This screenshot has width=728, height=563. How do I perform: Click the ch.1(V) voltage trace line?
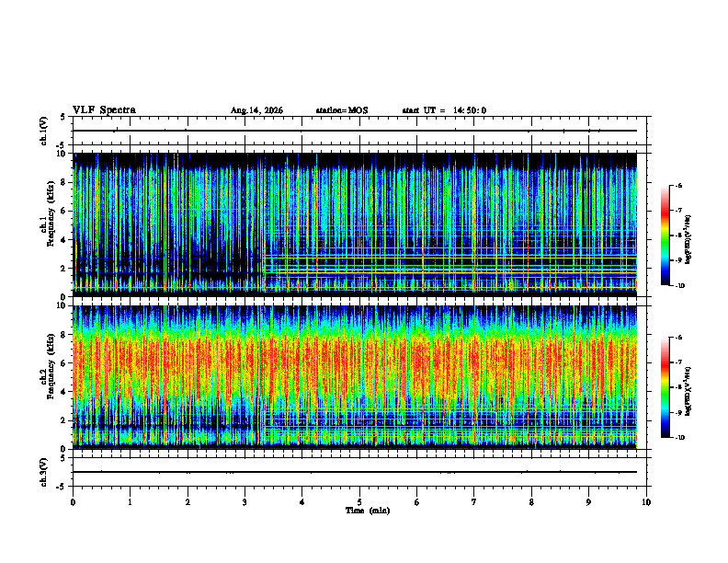click(x=354, y=131)
